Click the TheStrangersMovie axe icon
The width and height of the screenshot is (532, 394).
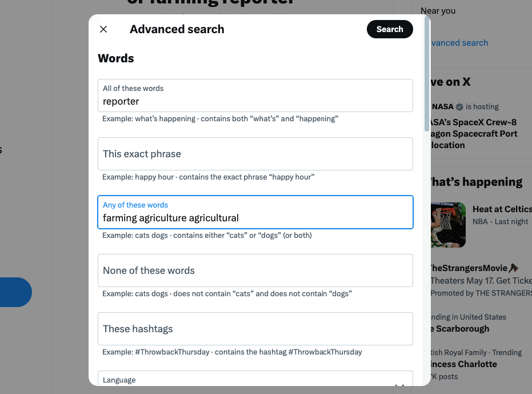513,268
